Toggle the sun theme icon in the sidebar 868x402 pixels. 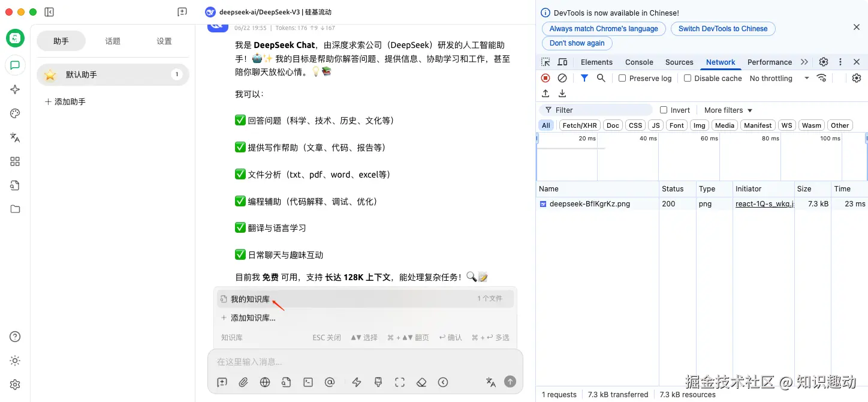[15, 361]
